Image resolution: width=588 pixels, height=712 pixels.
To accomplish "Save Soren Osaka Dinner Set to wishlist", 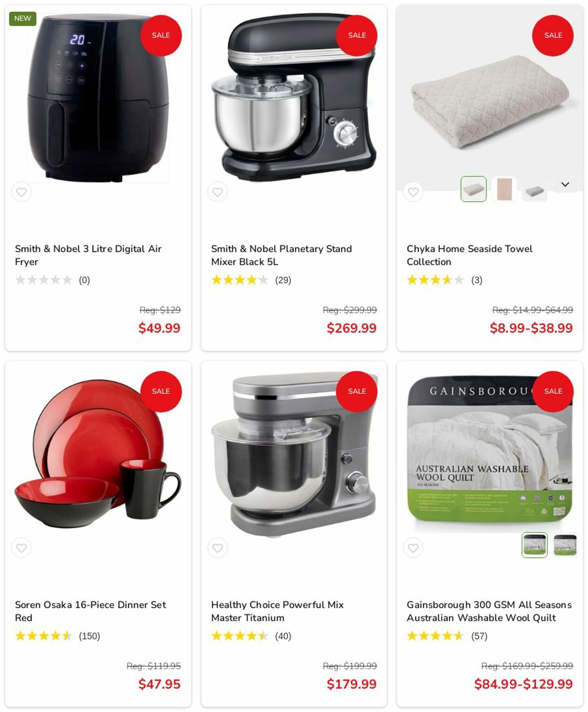I will tap(22, 548).
